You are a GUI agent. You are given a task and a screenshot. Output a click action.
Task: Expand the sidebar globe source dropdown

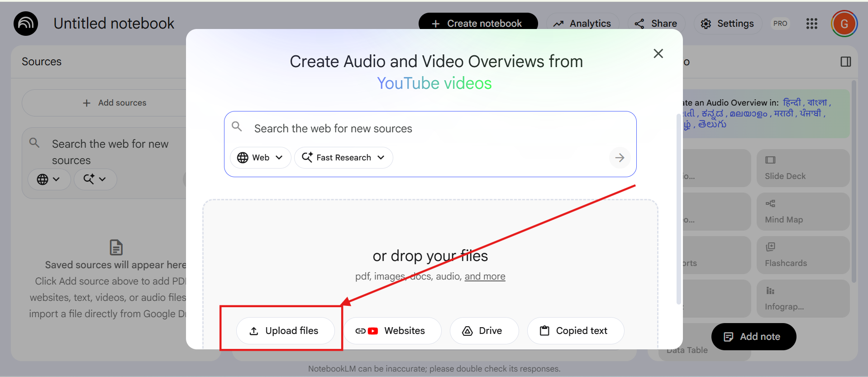pos(49,179)
